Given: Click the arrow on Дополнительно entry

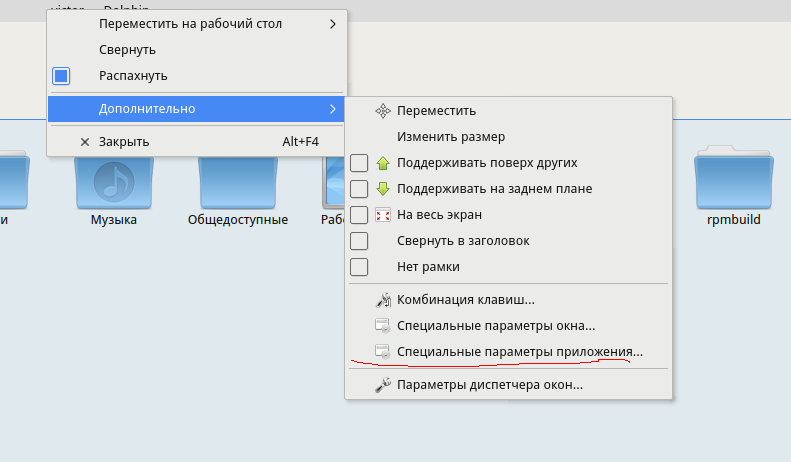Looking at the screenshot, I should tap(332, 109).
